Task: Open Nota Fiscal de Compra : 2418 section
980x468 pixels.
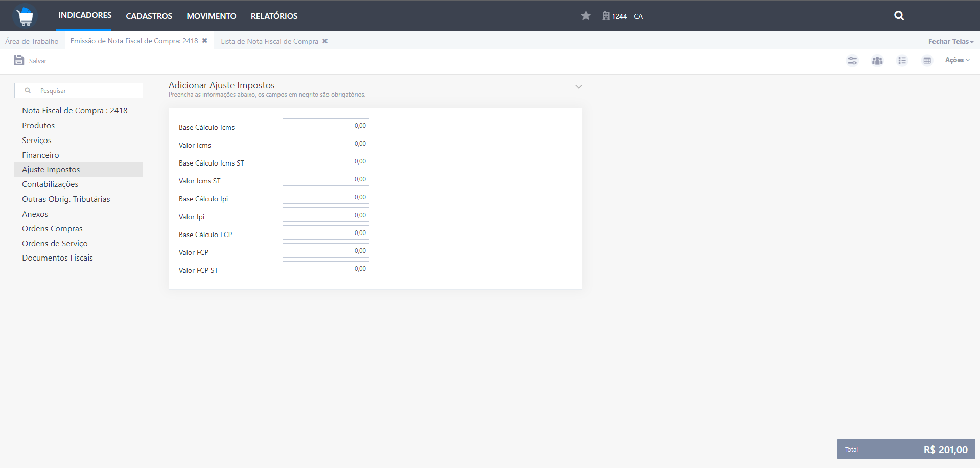Action: (x=75, y=110)
